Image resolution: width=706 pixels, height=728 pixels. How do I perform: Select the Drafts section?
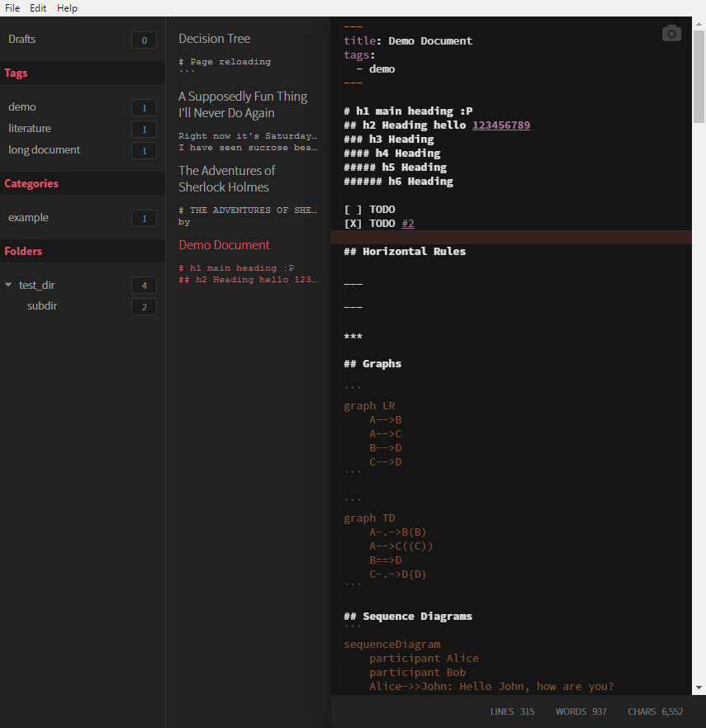(22, 39)
